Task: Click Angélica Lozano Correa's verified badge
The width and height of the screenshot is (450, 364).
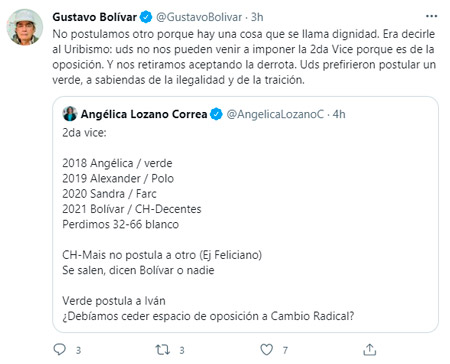Action: point(216,114)
